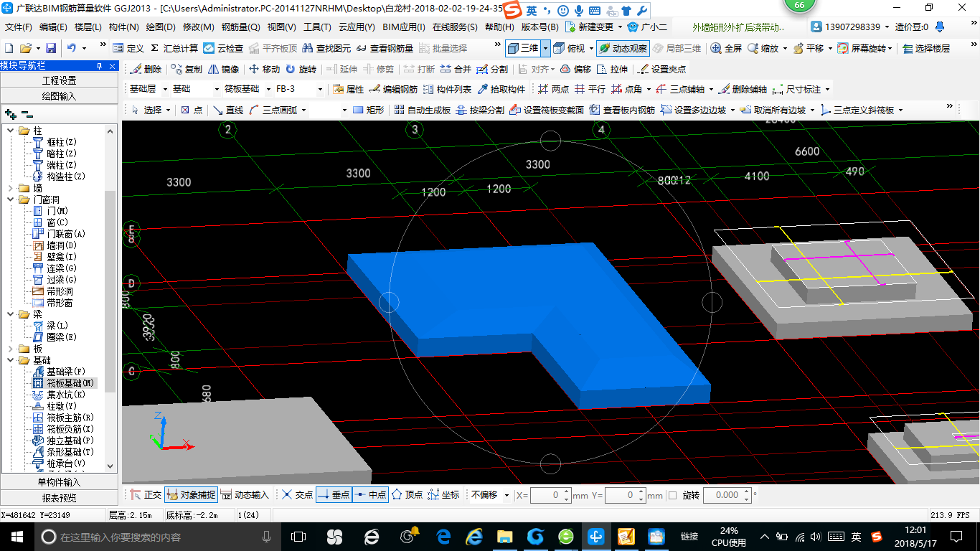Click 设置筏板变截面 tool
The image size is (980, 551).
point(547,110)
